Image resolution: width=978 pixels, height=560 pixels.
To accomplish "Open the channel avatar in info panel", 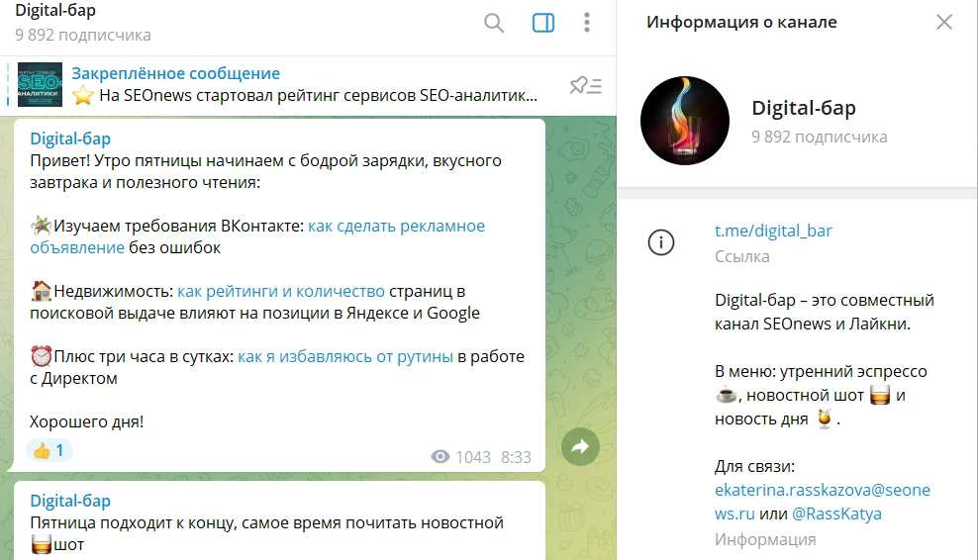I will tap(685, 121).
